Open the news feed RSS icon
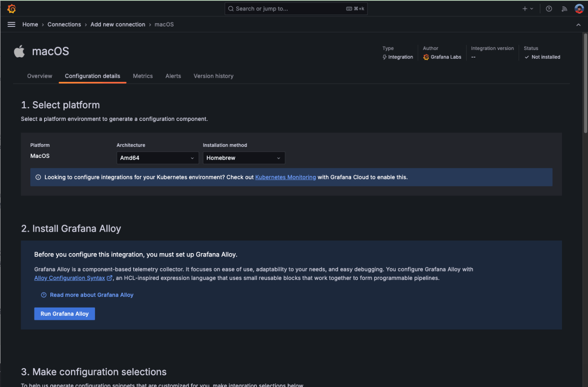This screenshot has width=588, height=387. click(x=564, y=9)
